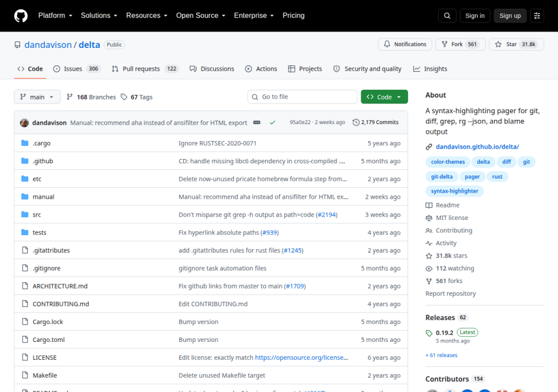The width and height of the screenshot is (558, 392).
Task: Expand the Resources menu
Action: click(147, 16)
